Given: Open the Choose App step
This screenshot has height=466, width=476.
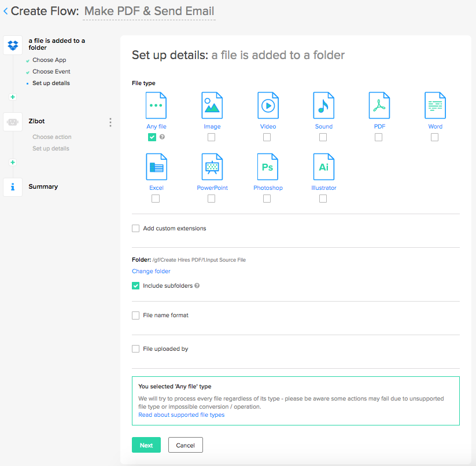Looking at the screenshot, I should coord(49,60).
